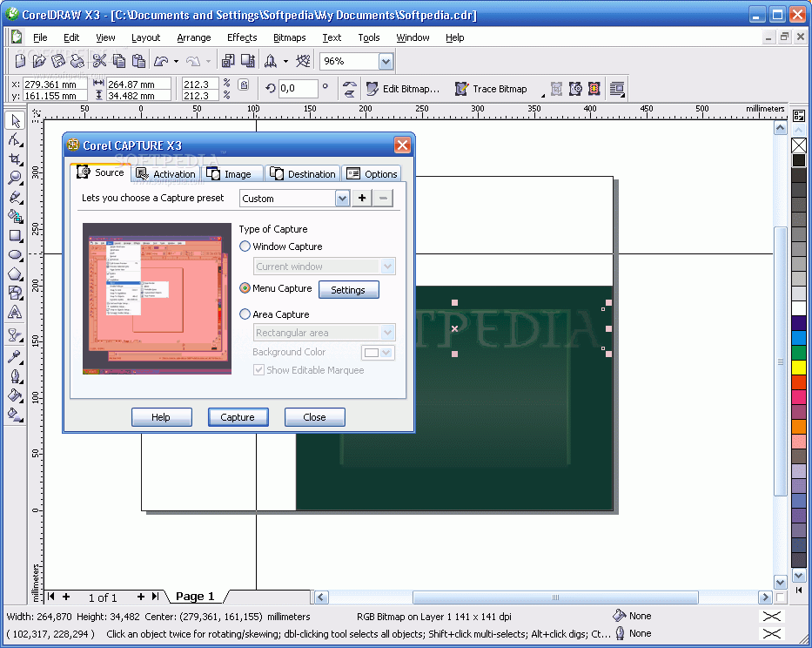
Task: Open the Capture preset Custom dropdown
Action: [x=342, y=198]
